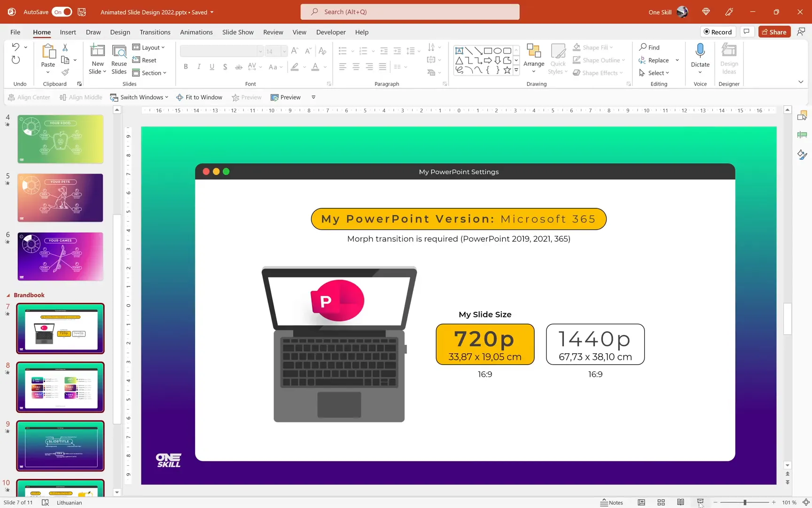The image size is (812, 508).
Task: Collapse the Brandbook section
Action: coord(8,295)
